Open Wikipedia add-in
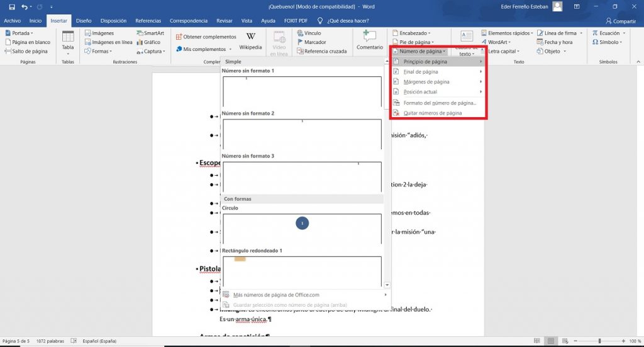 [x=250, y=41]
